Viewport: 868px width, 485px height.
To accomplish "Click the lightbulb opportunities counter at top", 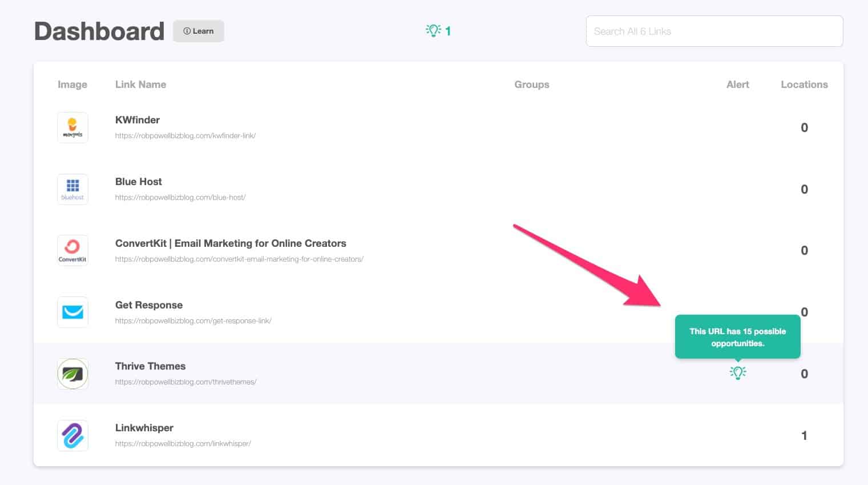I will pos(438,31).
